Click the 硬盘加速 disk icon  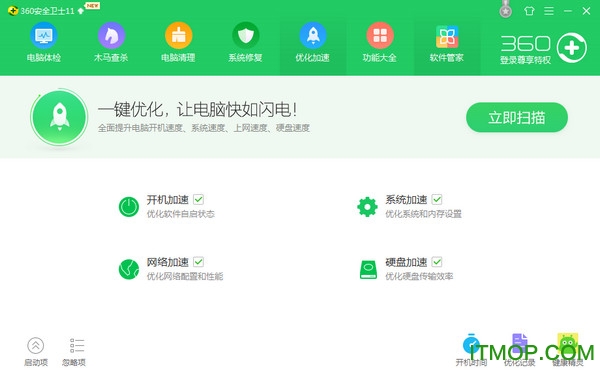368,269
